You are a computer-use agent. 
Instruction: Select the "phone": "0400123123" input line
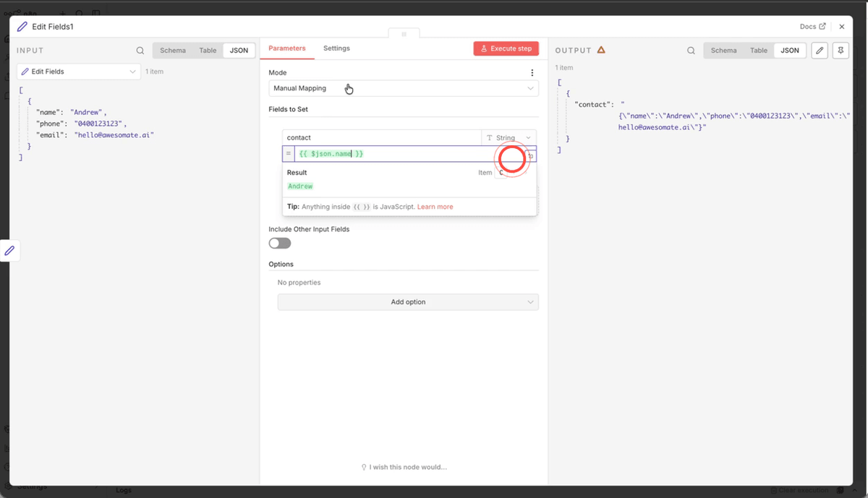(x=81, y=124)
